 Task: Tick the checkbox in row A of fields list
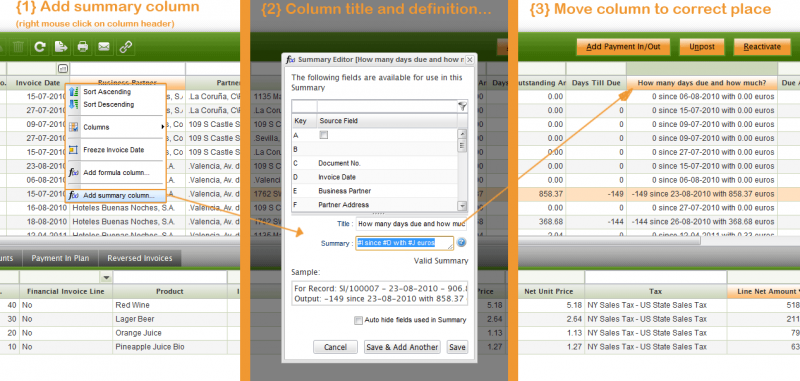(x=323, y=135)
